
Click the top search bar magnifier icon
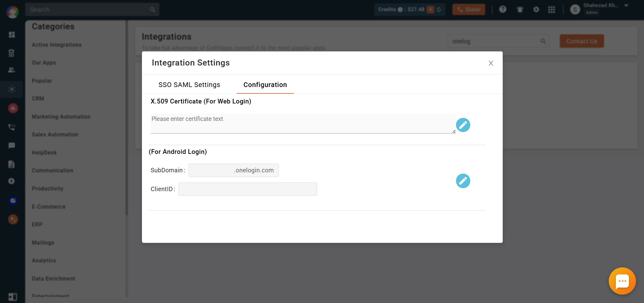pyautogui.click(x=152, y=9)
